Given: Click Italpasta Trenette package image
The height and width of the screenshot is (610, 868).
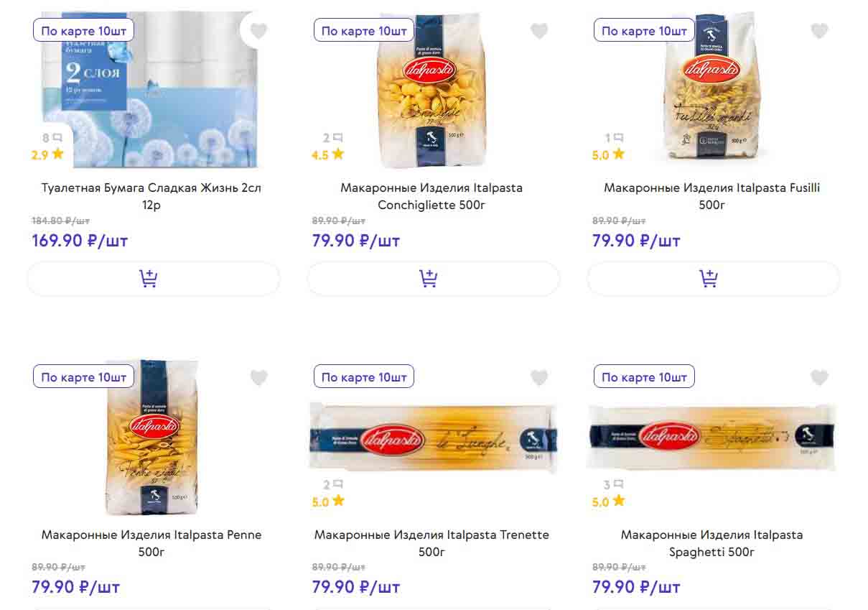Looking at the screenshot, I should 433,438.
